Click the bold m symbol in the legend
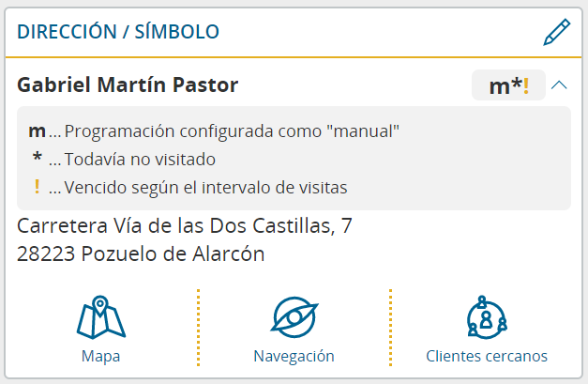The image size is (588, 384). tap(38, 131)
